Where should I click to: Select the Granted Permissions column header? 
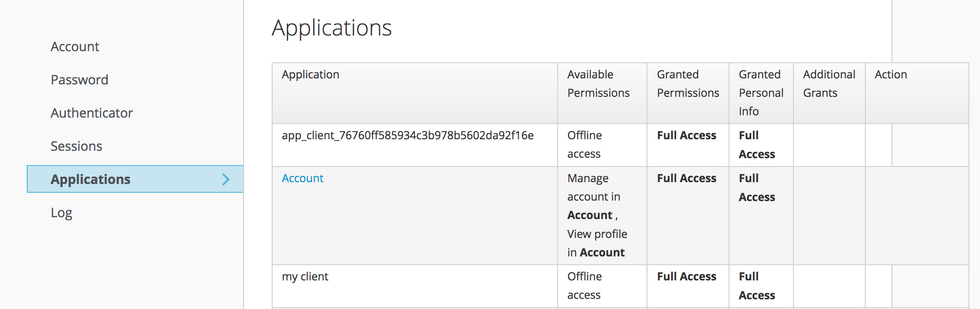tap(688, 84)
